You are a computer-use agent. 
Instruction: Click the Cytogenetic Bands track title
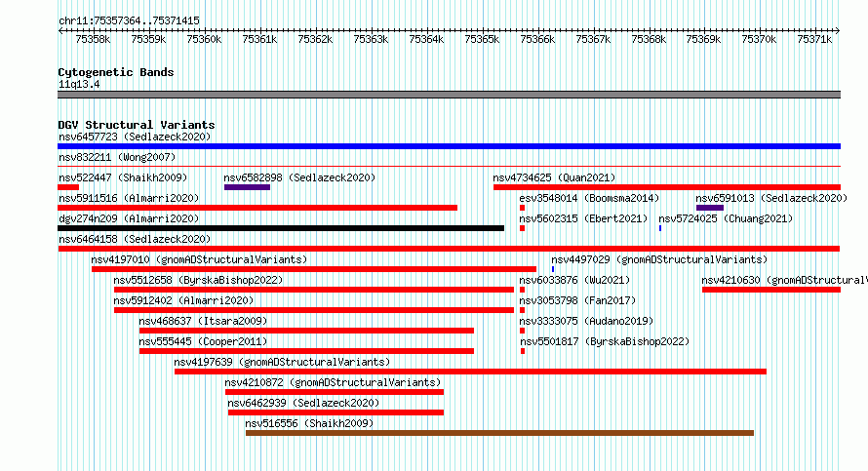point(116,72)
